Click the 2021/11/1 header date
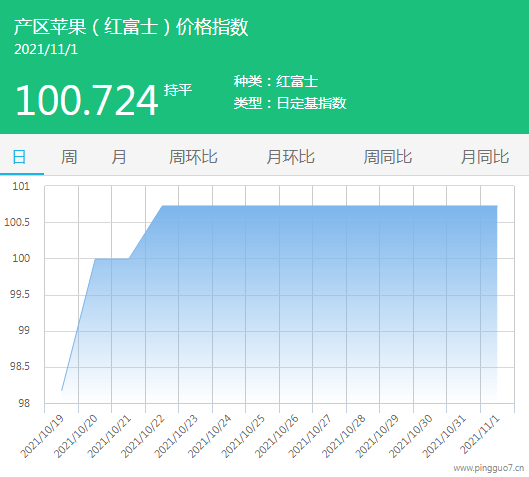The image size is (529, 477). (46, 50)
